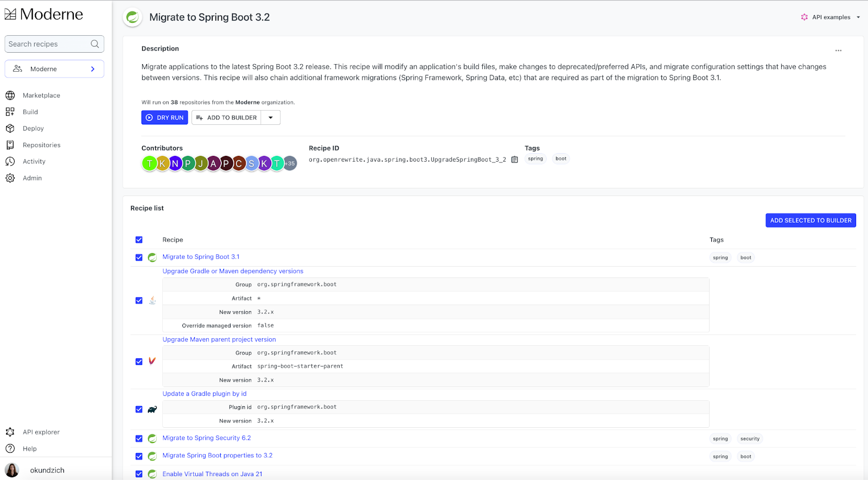
Task: Uncheck Migrate to Spring Security 6.2 checkbox
Action: click(x=139, y=438)
